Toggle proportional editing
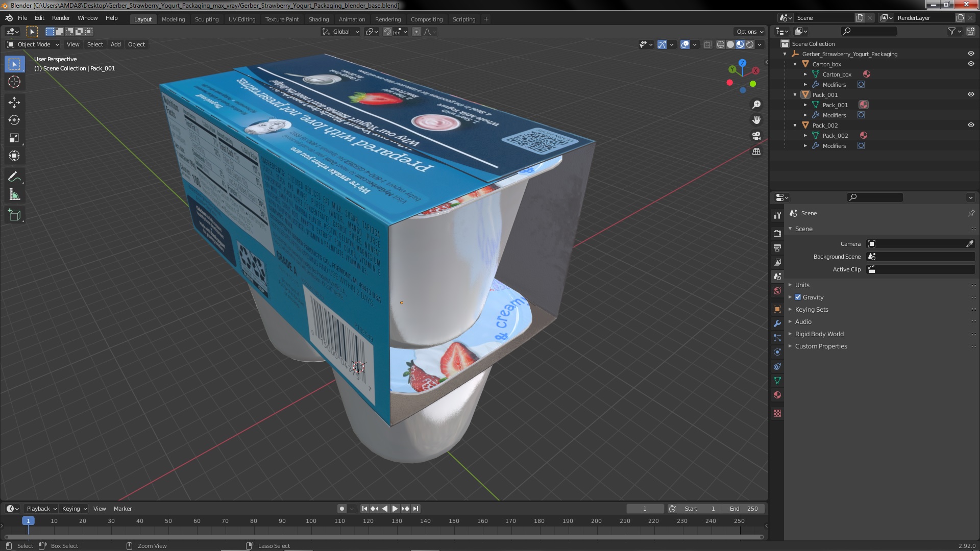 [416, 32]
